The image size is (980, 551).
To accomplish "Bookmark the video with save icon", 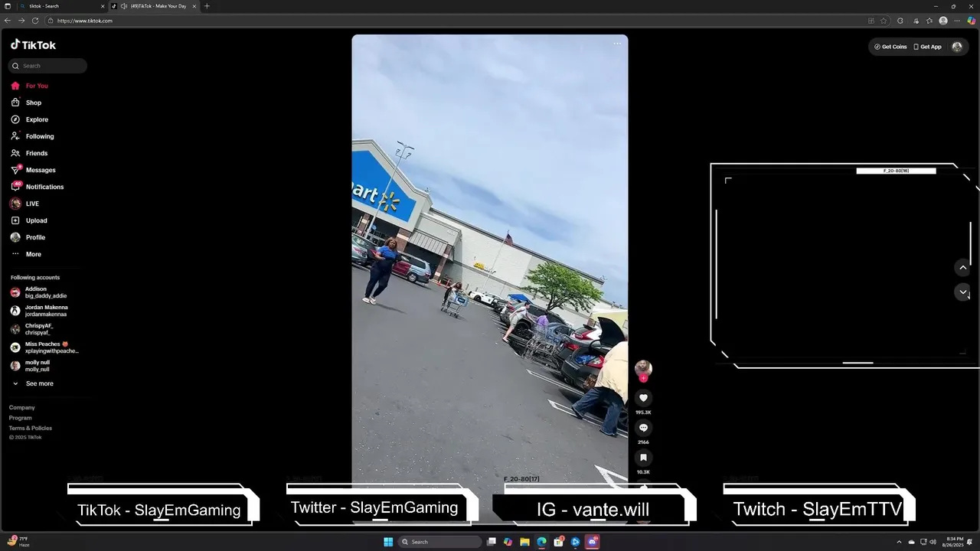I will tap(643, 458).
